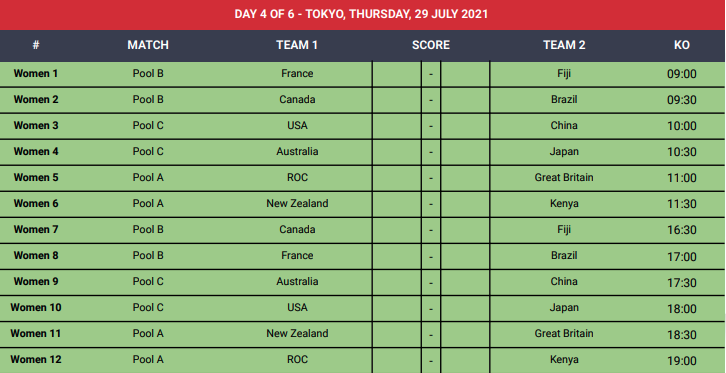
Task: Select the KO column header
Action: 682,45
